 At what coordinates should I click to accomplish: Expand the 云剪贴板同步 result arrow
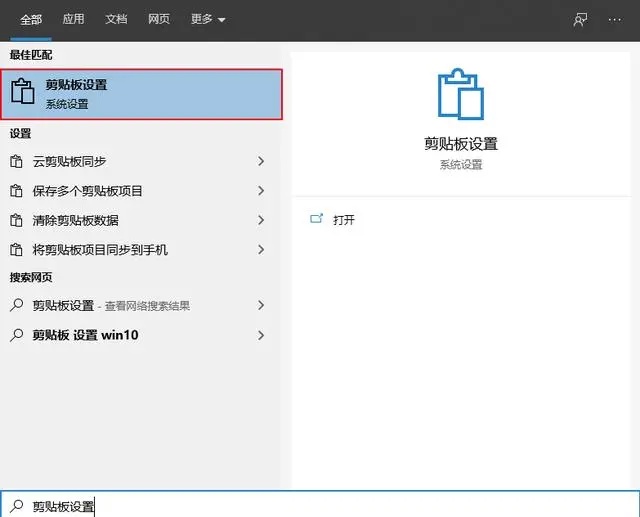[x=261, y=161]
